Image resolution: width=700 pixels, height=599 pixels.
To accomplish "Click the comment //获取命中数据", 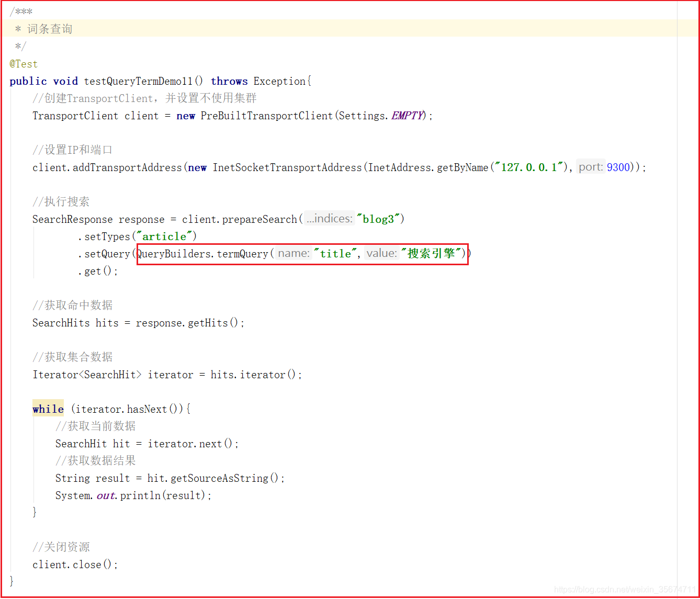I will click(72, 306).
